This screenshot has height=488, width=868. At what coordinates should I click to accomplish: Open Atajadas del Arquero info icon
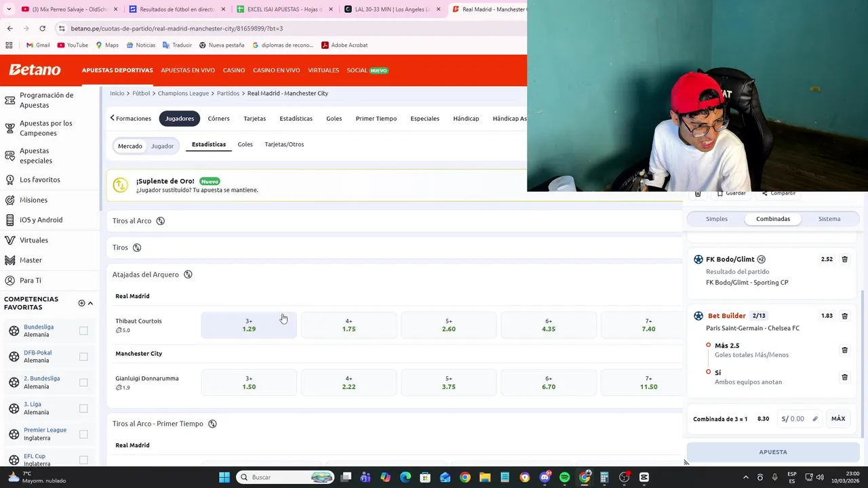(x=188, y=274)
